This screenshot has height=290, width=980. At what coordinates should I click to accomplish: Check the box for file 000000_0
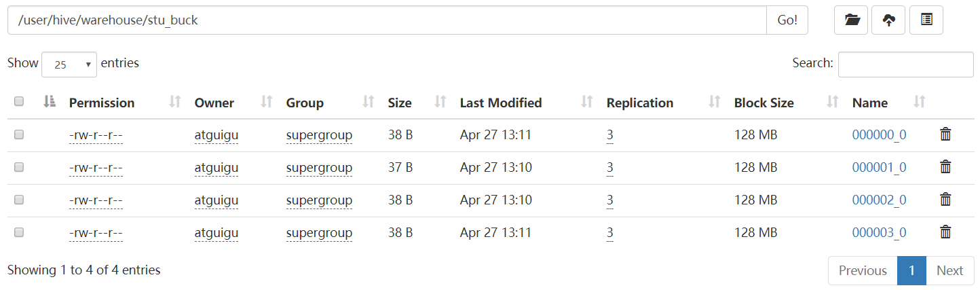(x=19, y=134)
